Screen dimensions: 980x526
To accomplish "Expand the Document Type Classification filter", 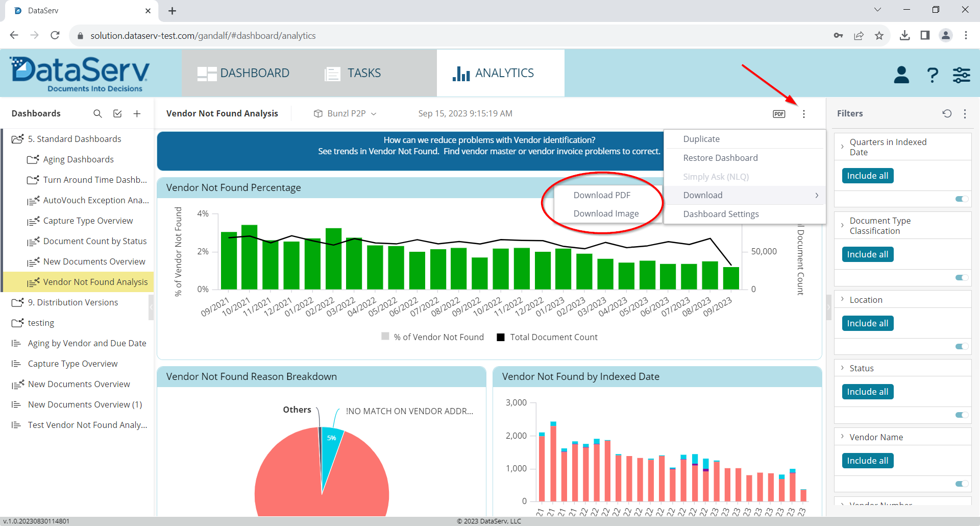I will [x=842, y=225].
